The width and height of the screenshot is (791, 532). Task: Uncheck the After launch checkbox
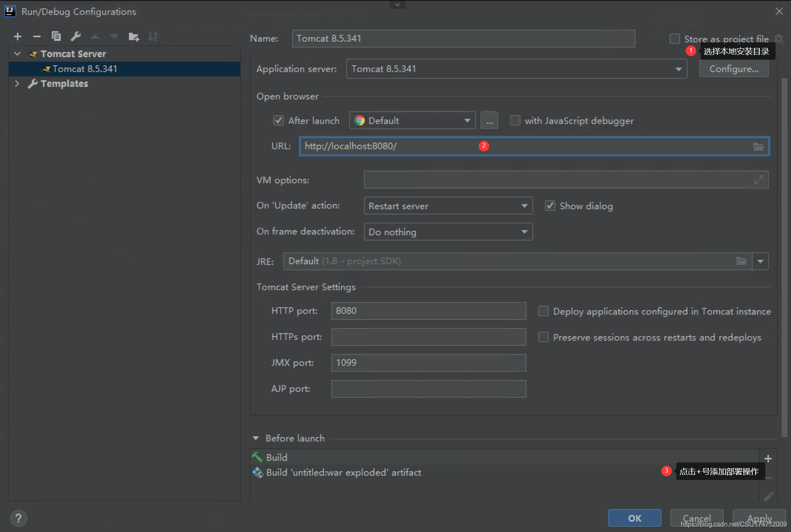279,120
